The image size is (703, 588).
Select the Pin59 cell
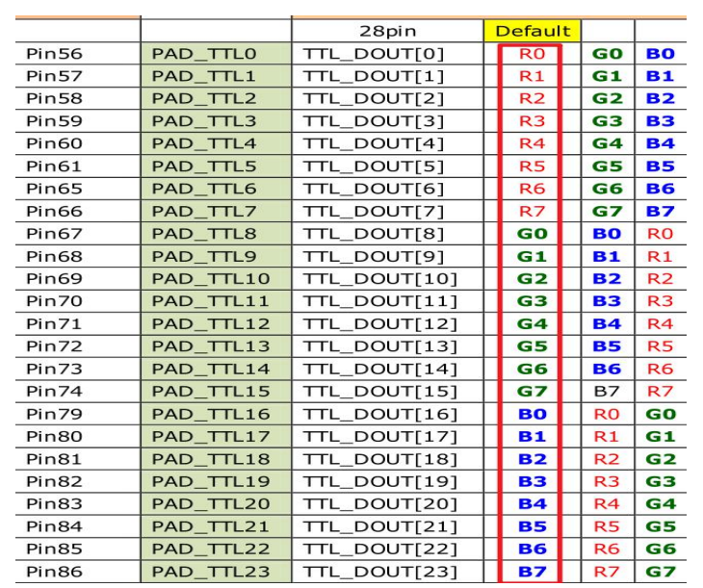point(78,121)
